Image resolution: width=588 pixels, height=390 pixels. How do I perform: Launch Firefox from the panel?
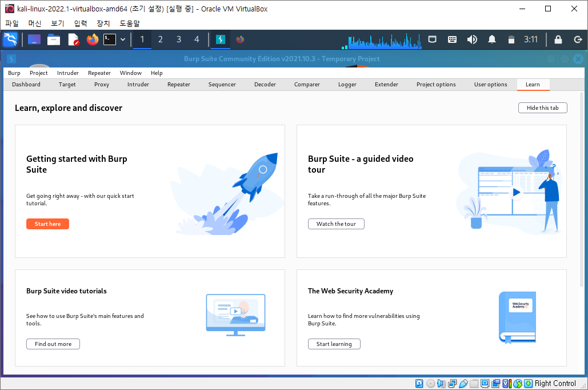pos(92,39)
